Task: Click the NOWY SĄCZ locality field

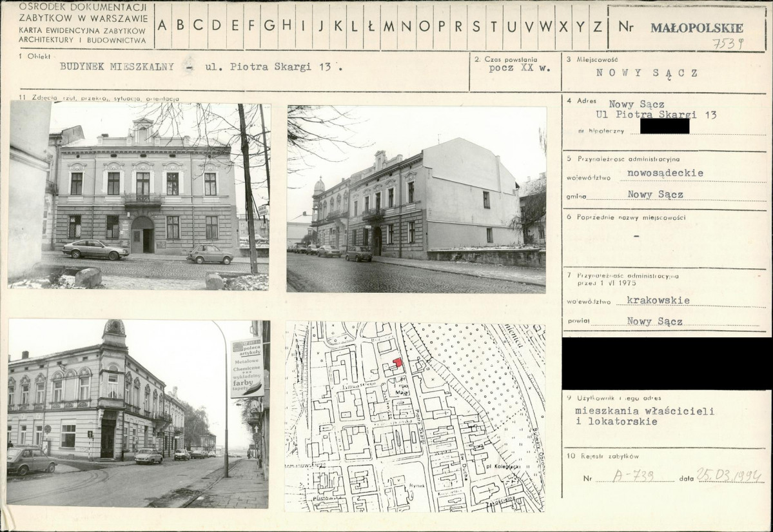Action: click(x=647, y=73)
